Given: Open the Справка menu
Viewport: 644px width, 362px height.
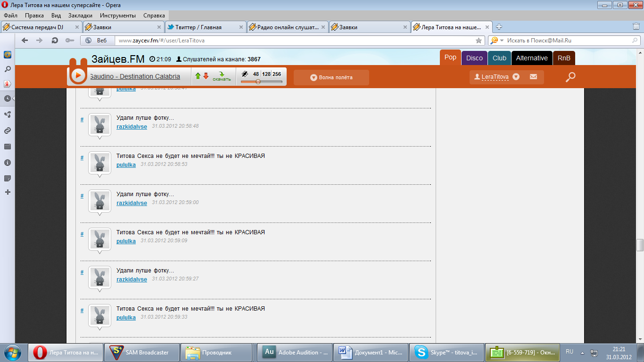Looking at the screenshot, I should (x=154, y=16).
